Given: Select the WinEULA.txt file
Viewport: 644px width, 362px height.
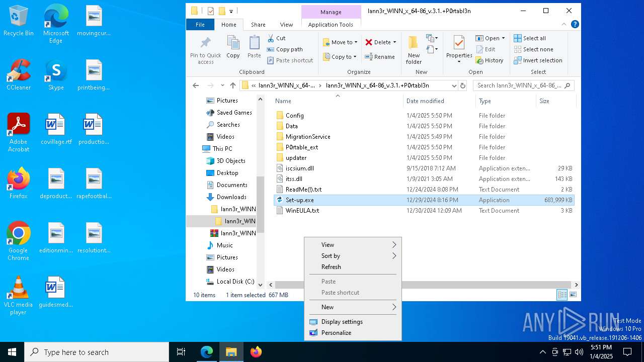Looking at the screenshot, I should tap(302, 211).
